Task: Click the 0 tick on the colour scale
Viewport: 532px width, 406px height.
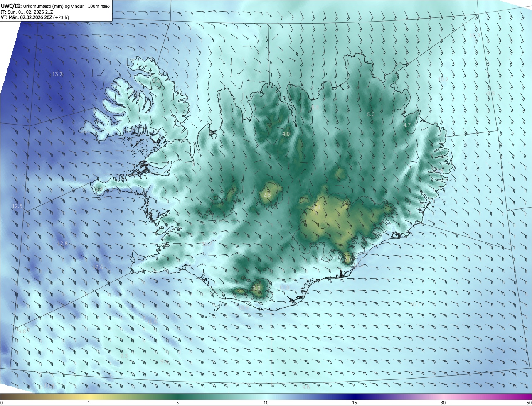Action: (2, 403)
